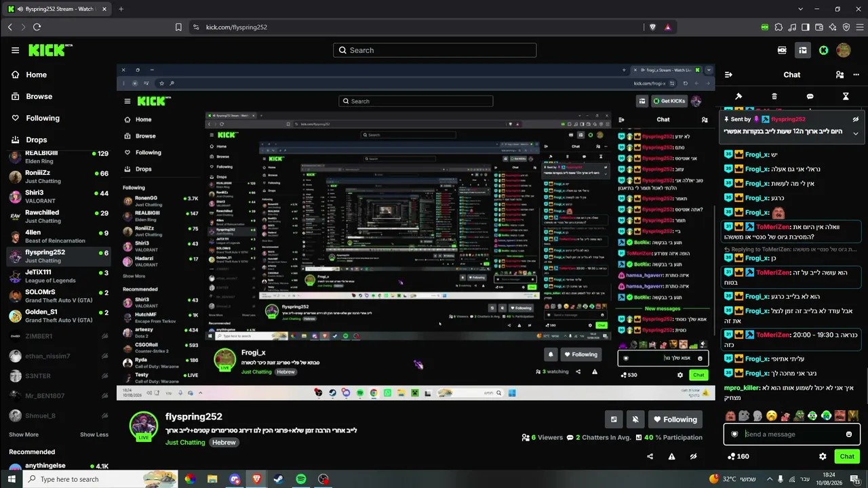
Task: Open Brave Rewards triangle icon
Action: click(x=668, y=27)
